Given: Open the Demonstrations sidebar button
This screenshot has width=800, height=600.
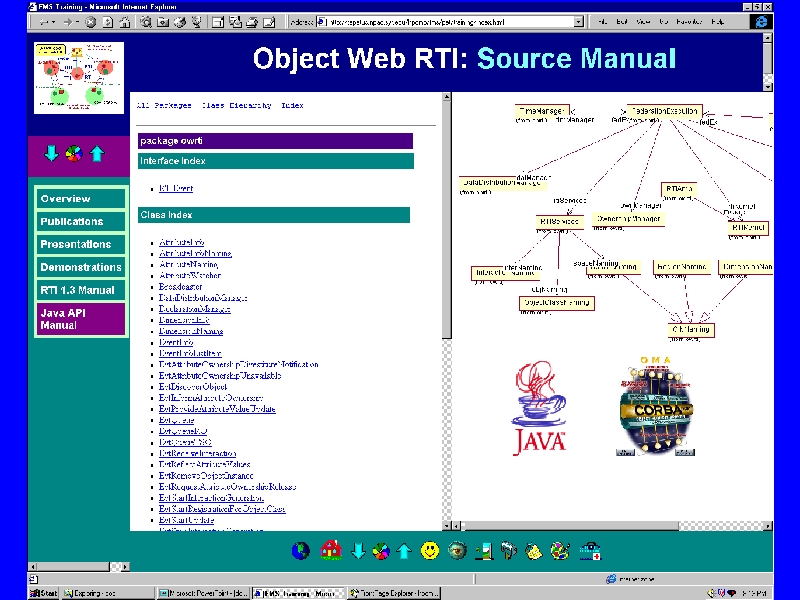Looking at the screenshot, I should pos(81,267).
